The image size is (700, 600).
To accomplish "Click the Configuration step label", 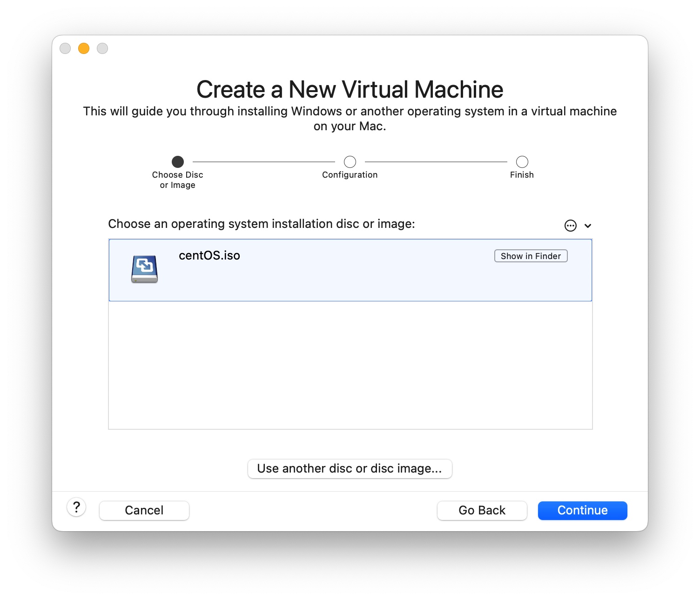I will point(350,175).
